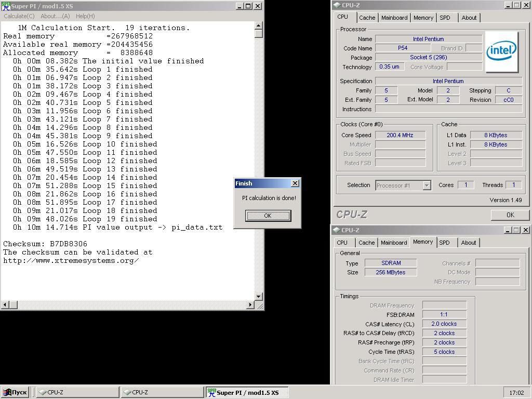
Task: Click the lower CPU-Z window title icon
Action: 337,230
